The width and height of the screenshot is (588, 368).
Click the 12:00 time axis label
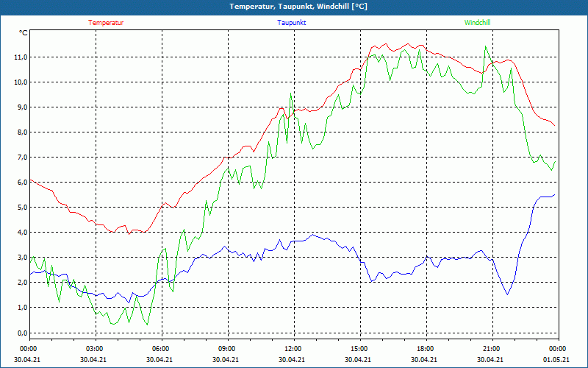(293, 349)
